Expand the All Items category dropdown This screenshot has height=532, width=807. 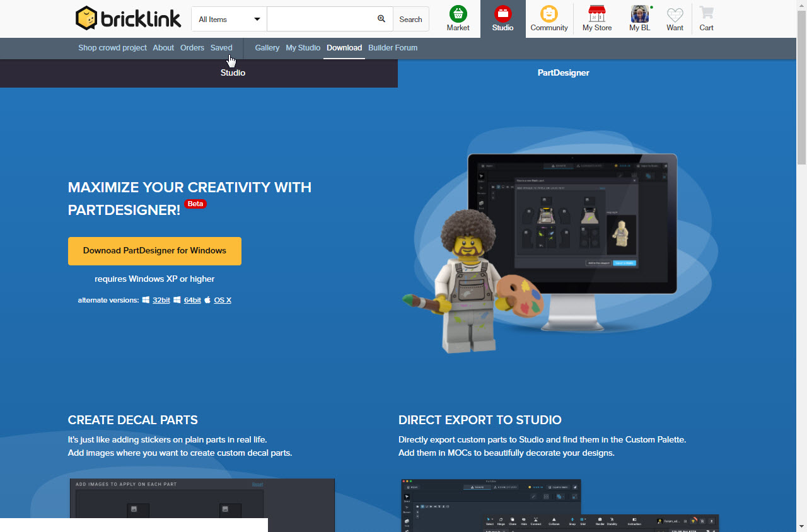229,19
